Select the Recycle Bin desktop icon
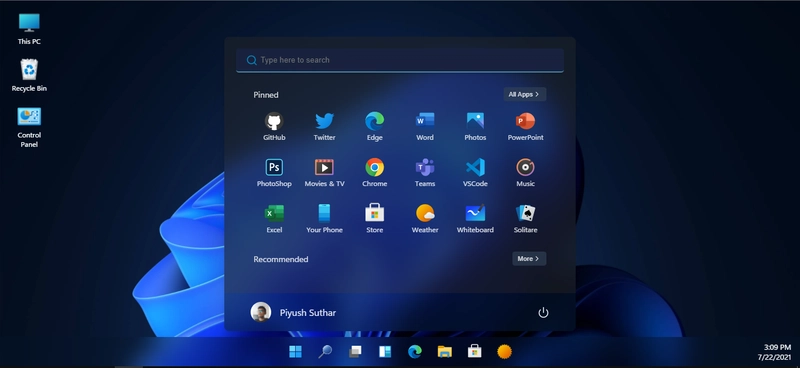Viewport: 800px width, 368px height. (29, 76)
